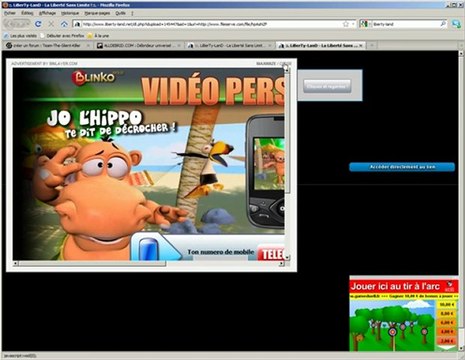Open the Marque-pages menu
Screen dimensions: 465x360
[x=97, y=13]
